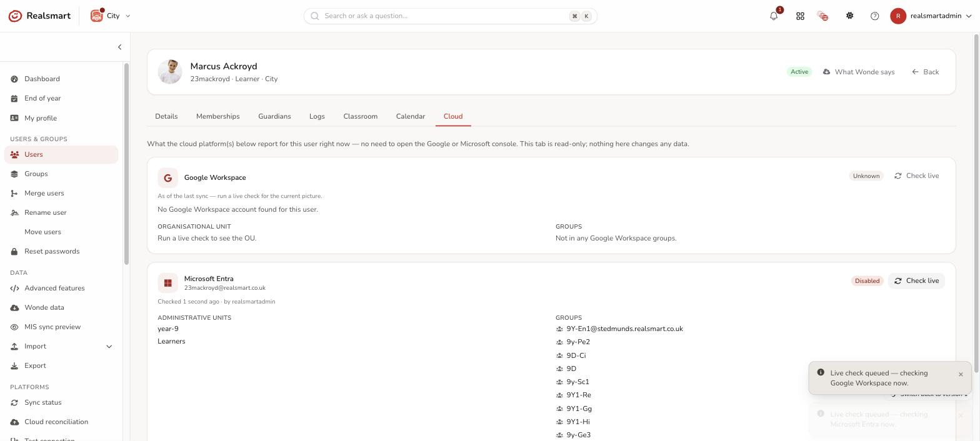The height and width of the screenshot is (441, 980).
Task: Run Check live for Microsoft Entra
Action: click(916, 280)
